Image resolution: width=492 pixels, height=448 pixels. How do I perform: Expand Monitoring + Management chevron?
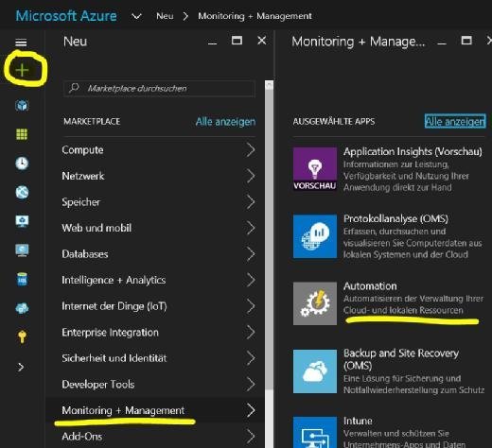tap(251, 410)
